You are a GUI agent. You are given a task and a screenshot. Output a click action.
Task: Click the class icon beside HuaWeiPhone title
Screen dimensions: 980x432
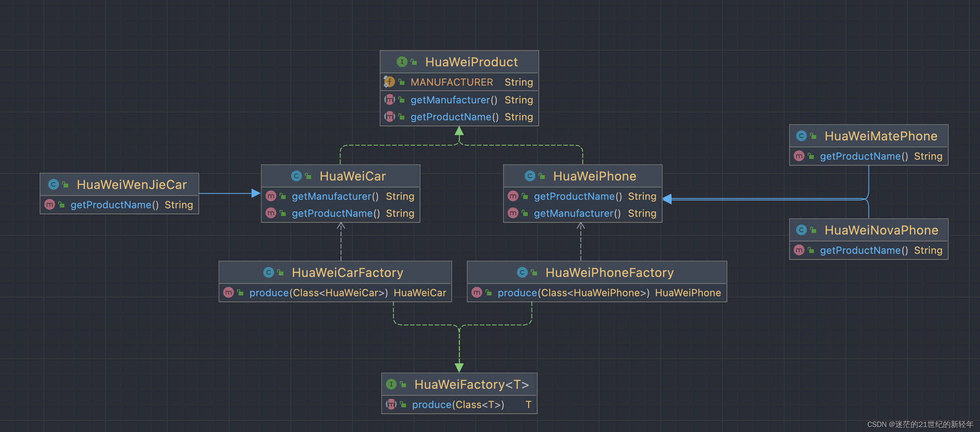[x=530, y=176]
